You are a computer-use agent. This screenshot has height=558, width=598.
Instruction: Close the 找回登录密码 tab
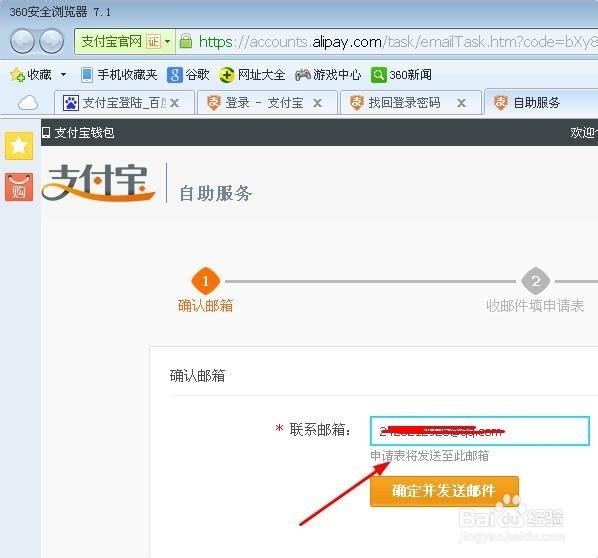tap(461, 103)
